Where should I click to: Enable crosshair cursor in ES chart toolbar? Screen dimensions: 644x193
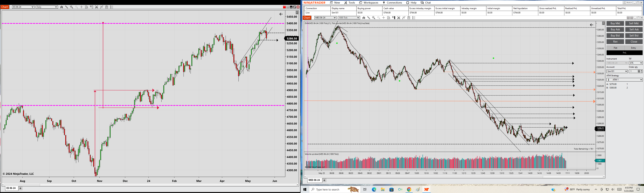click(82, 7)
